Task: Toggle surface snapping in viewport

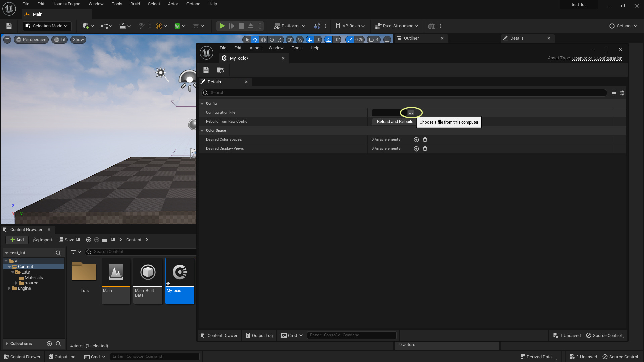Action: [300, 40]
